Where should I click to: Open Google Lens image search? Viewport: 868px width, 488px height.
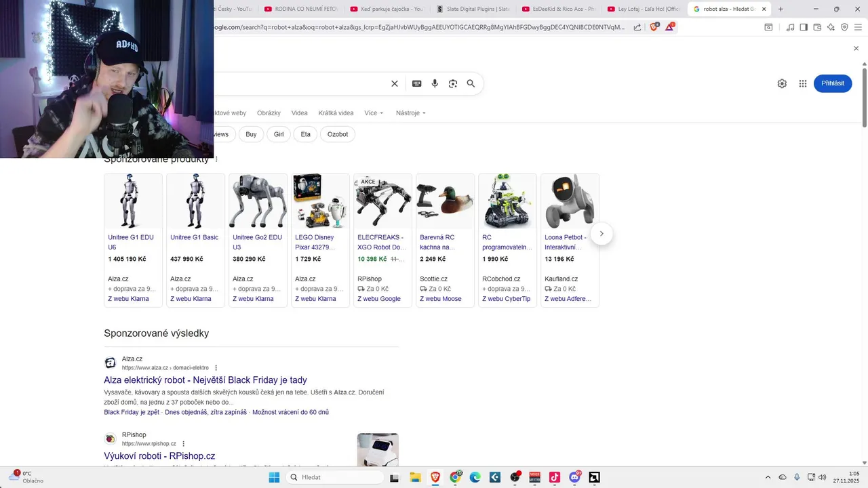453,83
